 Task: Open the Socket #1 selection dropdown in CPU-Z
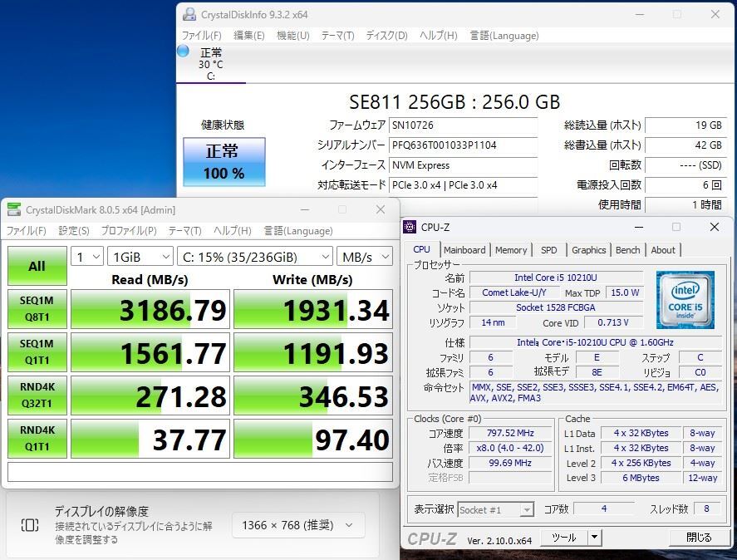[x=495, y=509]
